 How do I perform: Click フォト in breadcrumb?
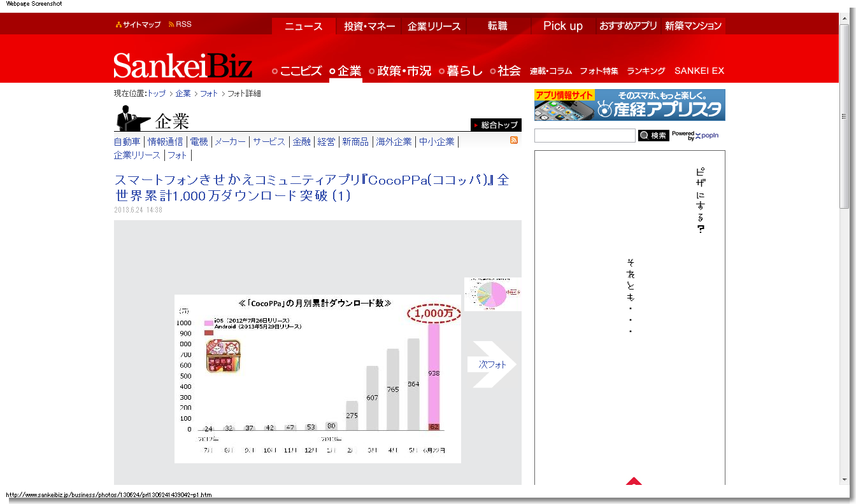(209, 94)
